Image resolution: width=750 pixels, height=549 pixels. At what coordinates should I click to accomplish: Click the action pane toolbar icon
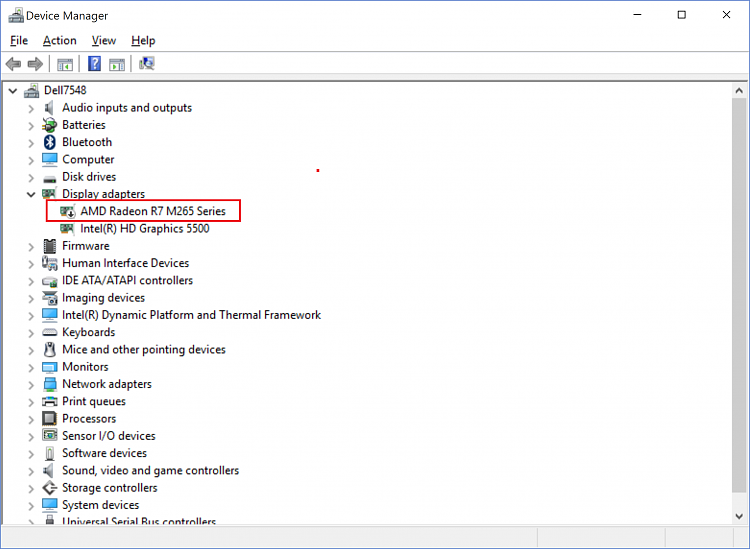click(117, 64)
